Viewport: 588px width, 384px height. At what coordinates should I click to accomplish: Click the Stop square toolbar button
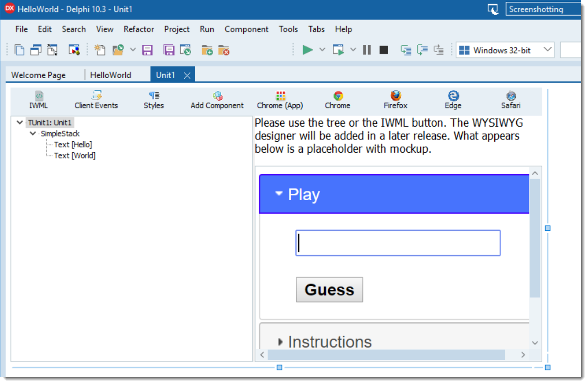[x=384, y=50]
